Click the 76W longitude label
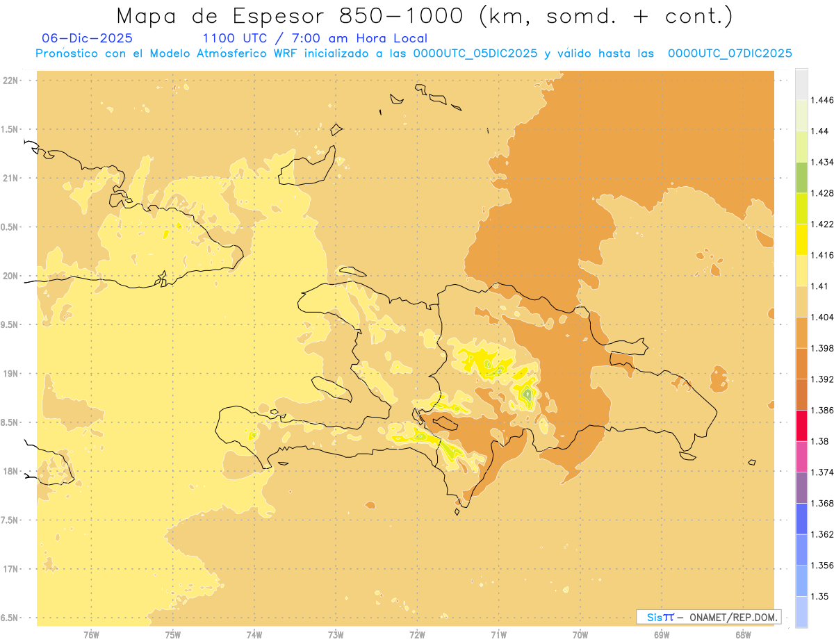834x644 pixels. (91, 634)
